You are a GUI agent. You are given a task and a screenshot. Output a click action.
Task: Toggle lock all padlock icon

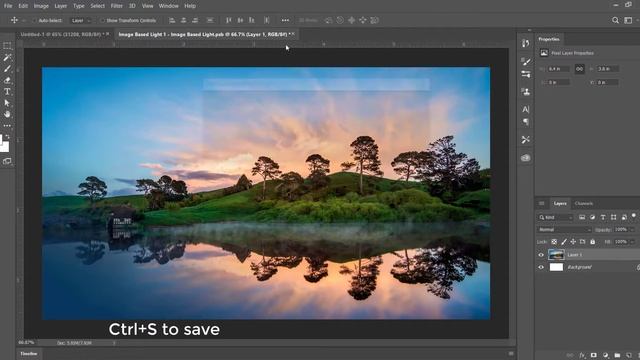[x=593, y=242]
